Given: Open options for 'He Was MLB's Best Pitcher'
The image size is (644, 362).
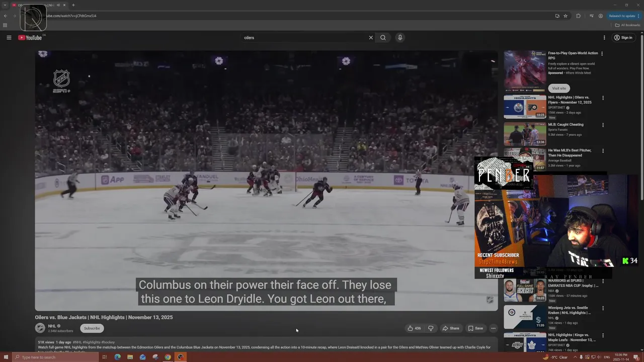Looking at the screenshot, I should (603, 151).
